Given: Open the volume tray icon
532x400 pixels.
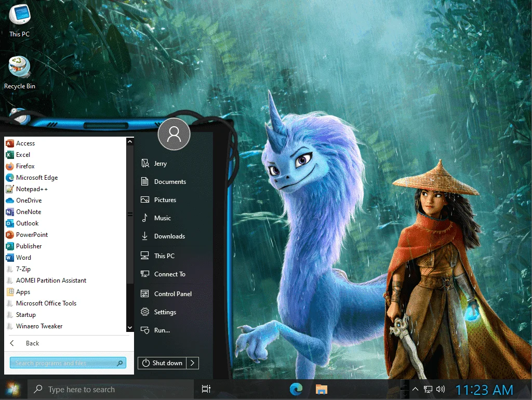Looking at the screenshot, I should 441,390.
